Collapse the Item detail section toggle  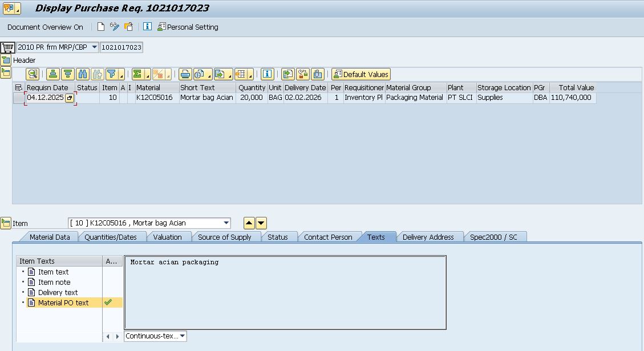[x=6, y=223]
